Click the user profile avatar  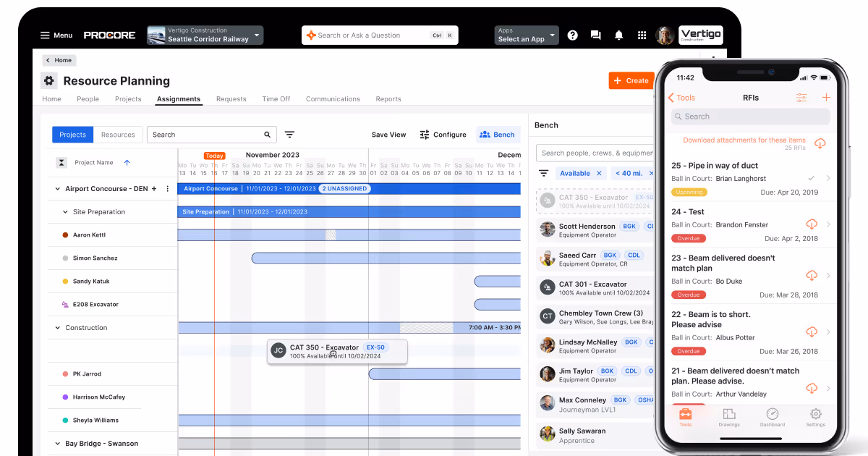pos(665,35)
